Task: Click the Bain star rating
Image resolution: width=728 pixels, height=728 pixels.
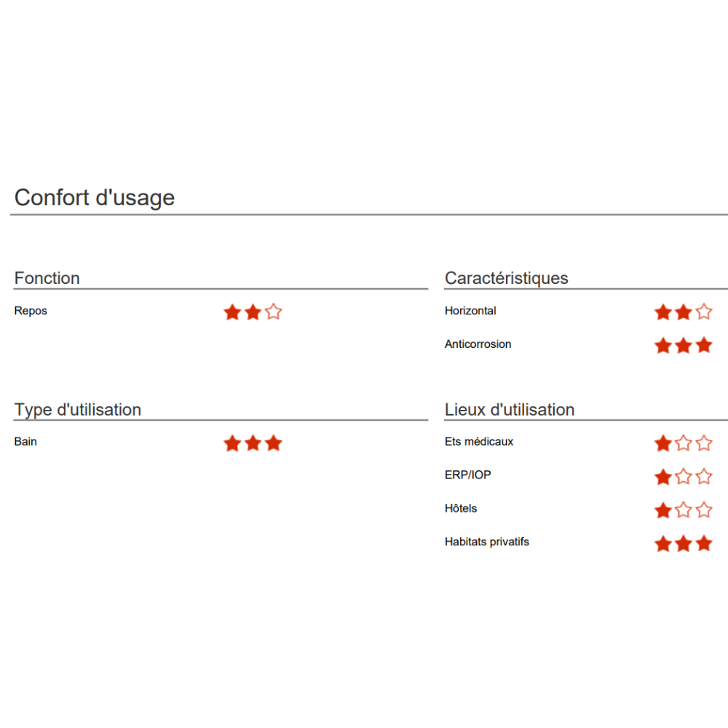Action: (x=253, y=443)
